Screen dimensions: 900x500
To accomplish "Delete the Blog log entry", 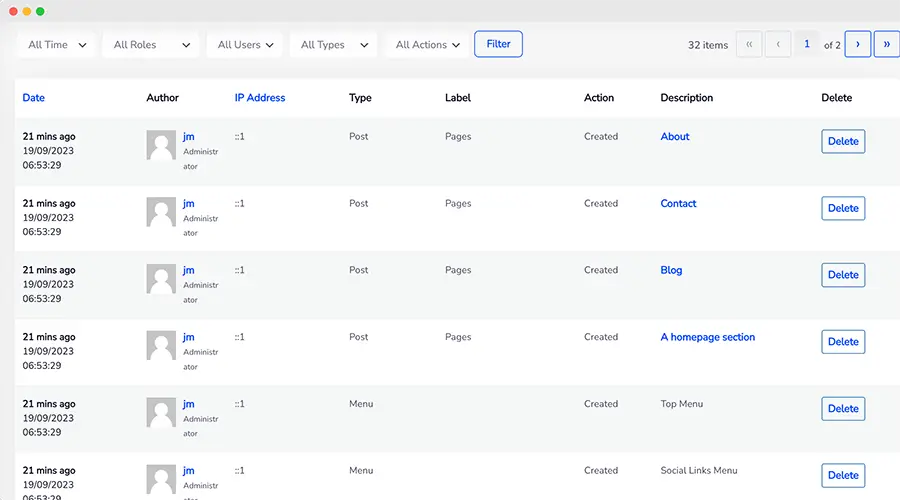I will (843, 275).
